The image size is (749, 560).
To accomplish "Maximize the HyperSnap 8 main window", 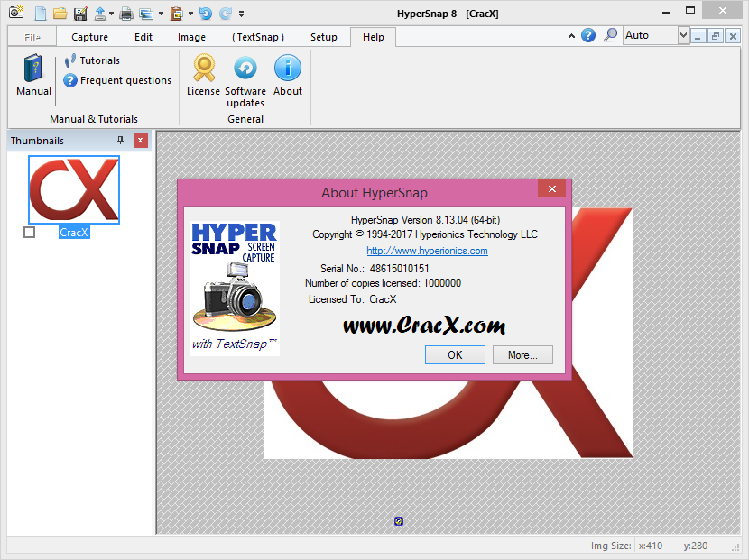I will 690,11.
